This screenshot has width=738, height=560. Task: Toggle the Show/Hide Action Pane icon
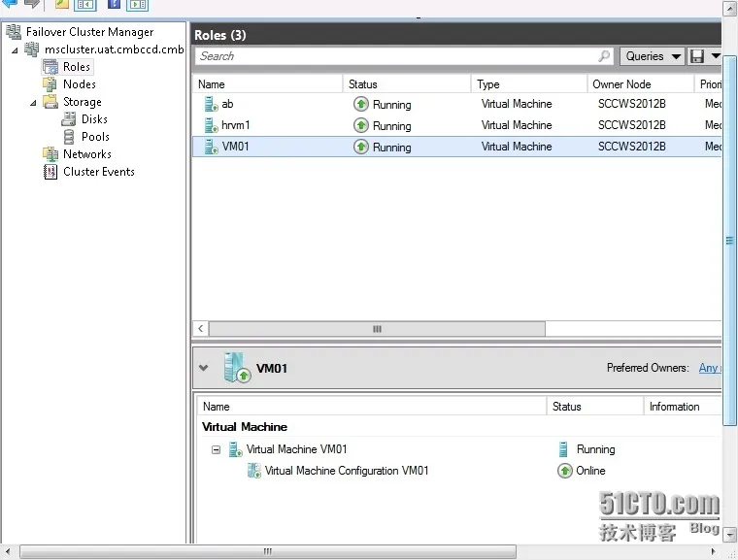point(137,5)
